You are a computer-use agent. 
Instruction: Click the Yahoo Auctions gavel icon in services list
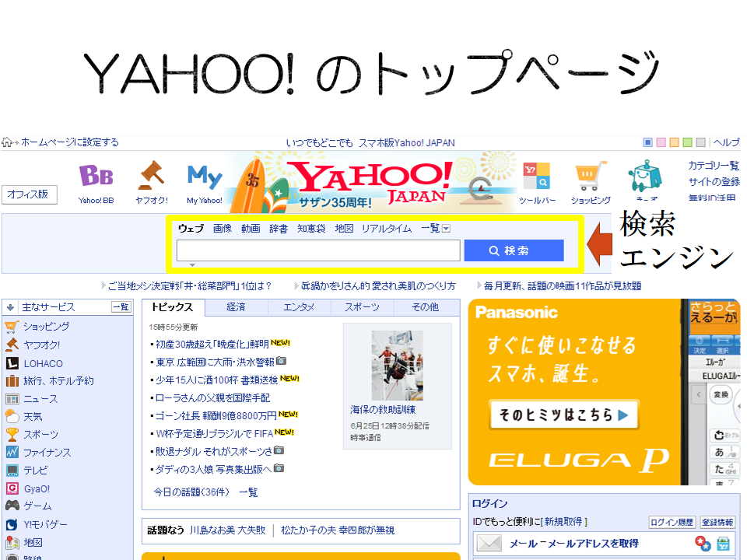click(x=12, y=345)
